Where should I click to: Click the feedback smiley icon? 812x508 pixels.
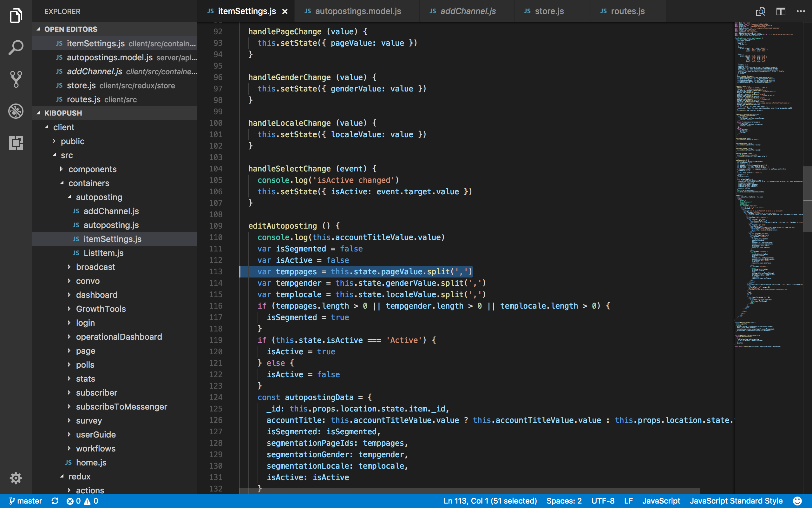tap(798, 501)
